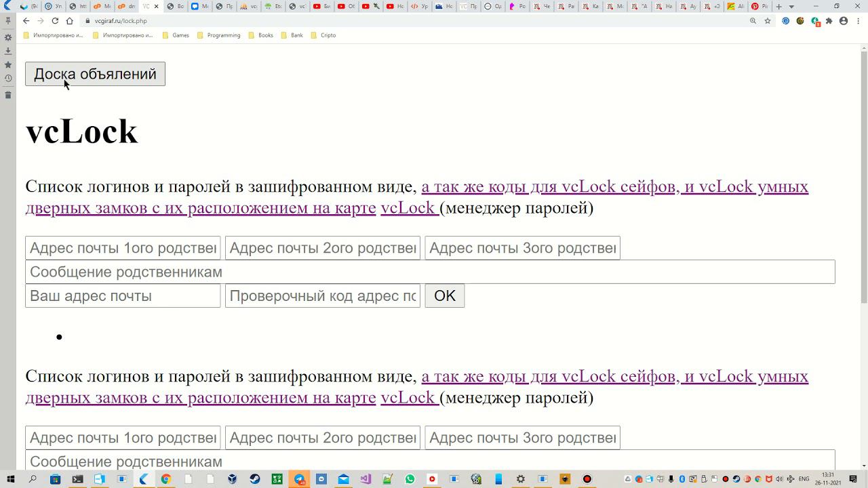
Task: Switch to the Pinterest tab
Action: tap(759, 6)
